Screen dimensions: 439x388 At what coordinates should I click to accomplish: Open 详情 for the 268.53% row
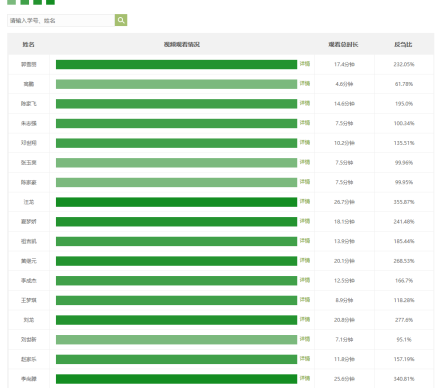point(305,260)
